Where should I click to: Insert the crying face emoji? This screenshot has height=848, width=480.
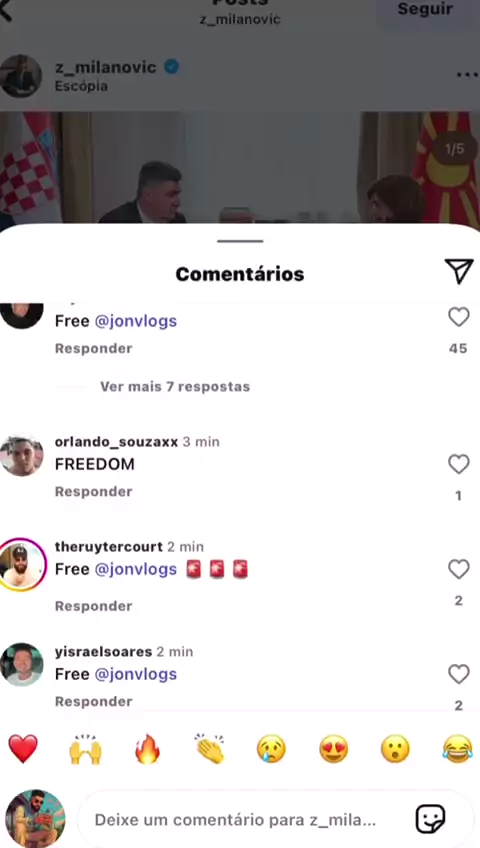271,749
